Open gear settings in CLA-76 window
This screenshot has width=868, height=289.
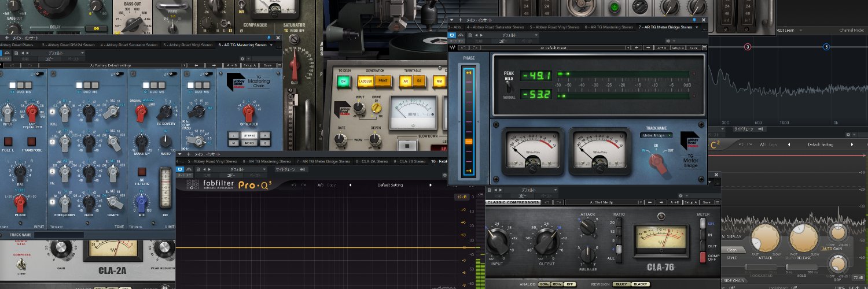click(x=681, y=196)
